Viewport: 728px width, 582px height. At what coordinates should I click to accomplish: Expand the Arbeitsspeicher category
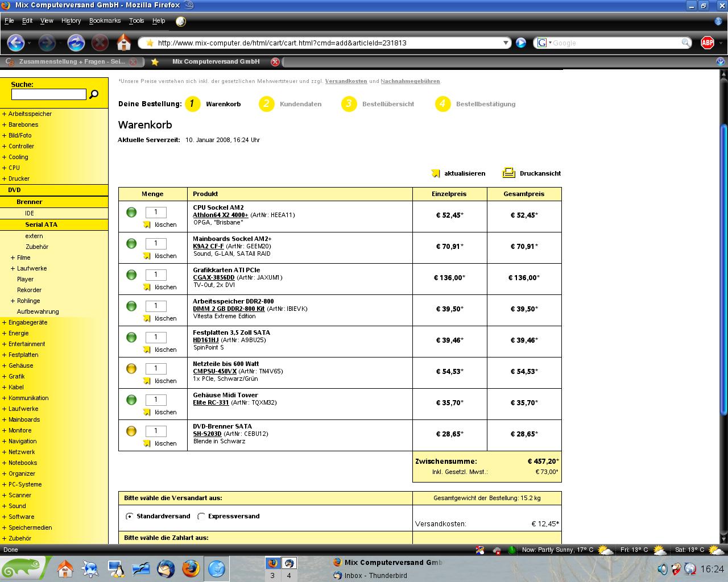(4, 114)
